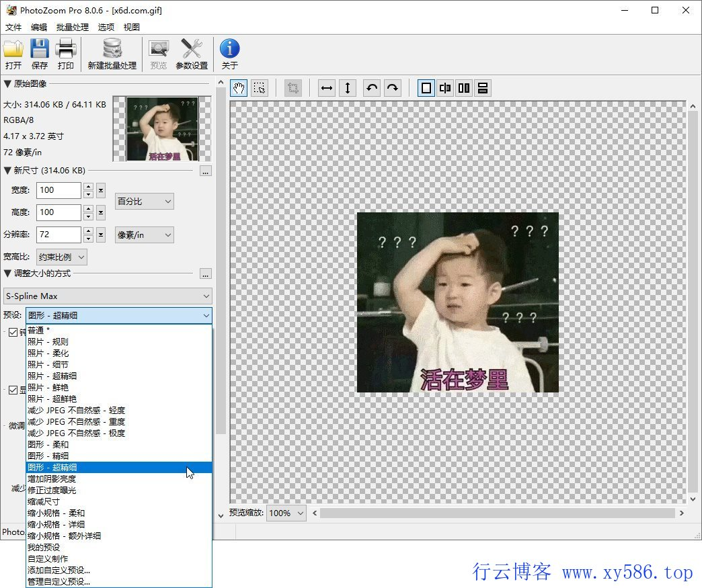Viewport: 702px width, 588px height.
Task: Open the 批量处理 menu
Action: (x=71, y=27)
